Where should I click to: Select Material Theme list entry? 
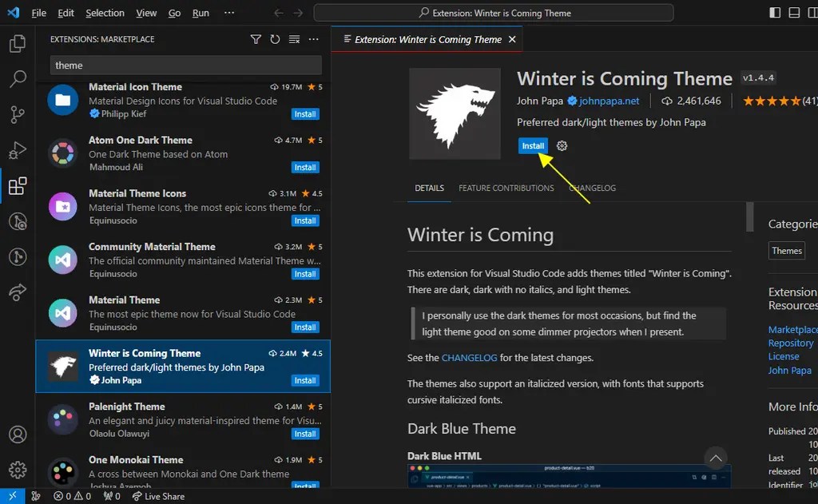[183, 313]
